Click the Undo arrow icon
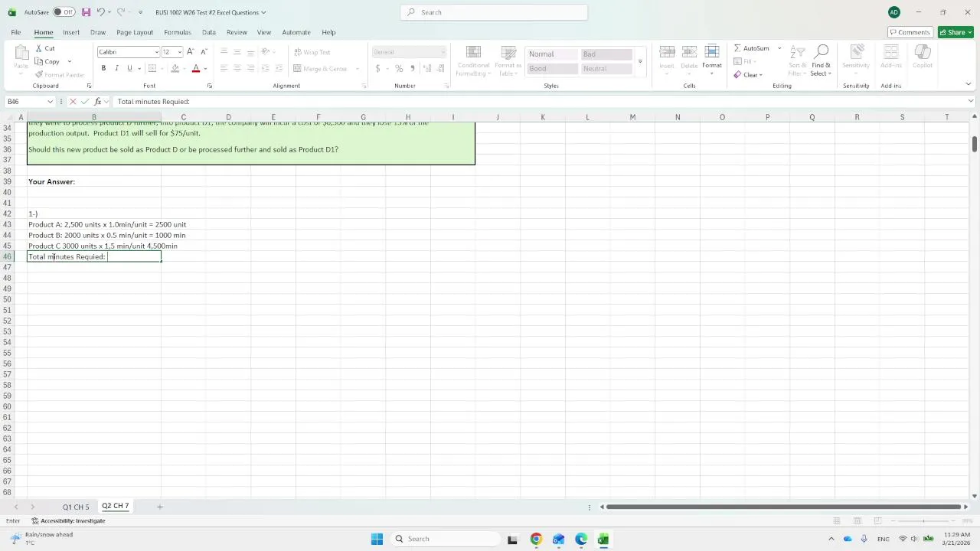Viewport: 980px width, 551px height. 100,12
